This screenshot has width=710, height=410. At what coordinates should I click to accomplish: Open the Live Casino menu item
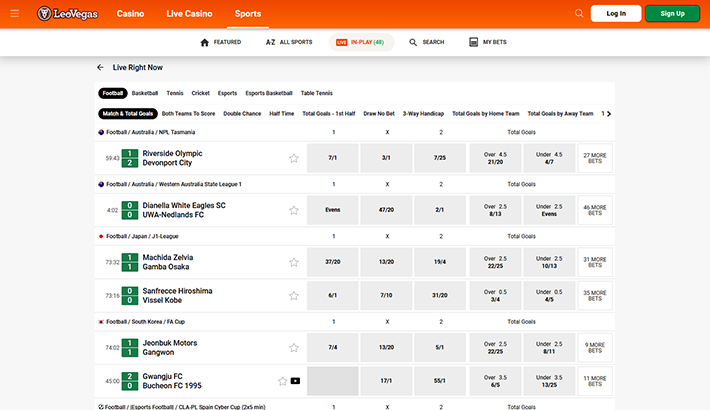click(x=188, y=14)
